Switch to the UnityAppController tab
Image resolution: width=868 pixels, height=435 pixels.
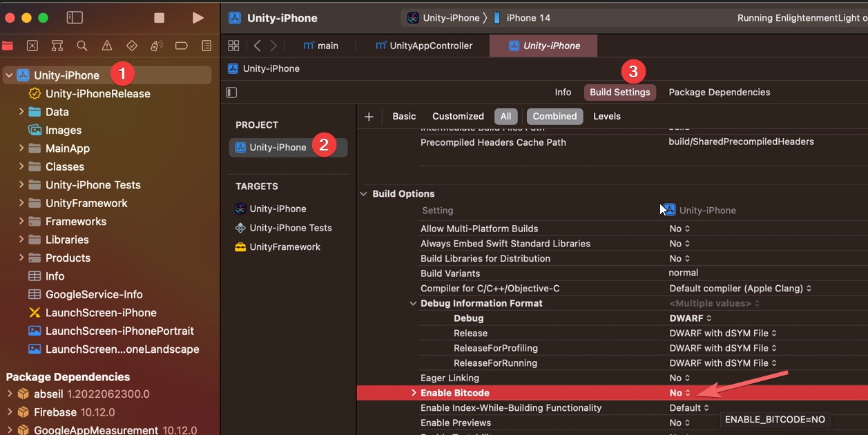(x=423, y=46)
